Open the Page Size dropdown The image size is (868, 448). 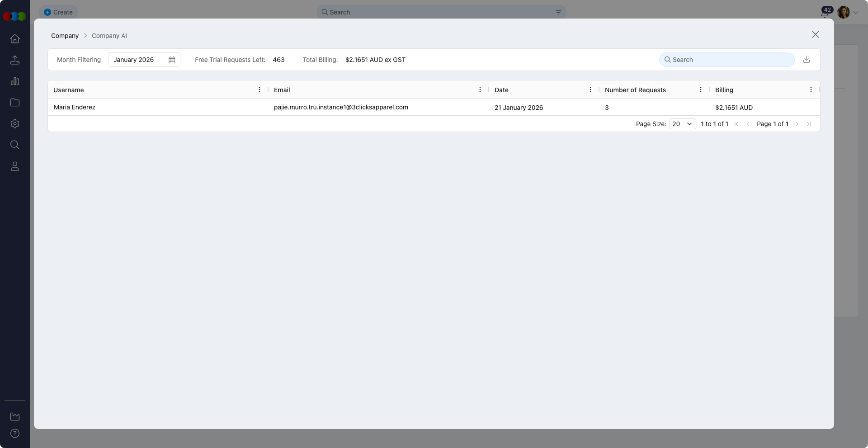point(682,124)
